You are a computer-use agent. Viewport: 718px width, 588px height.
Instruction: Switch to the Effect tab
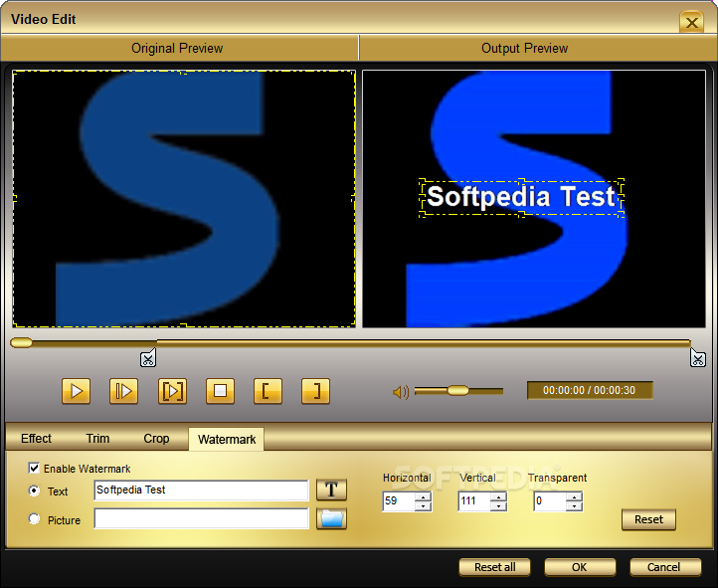point(36,438)
